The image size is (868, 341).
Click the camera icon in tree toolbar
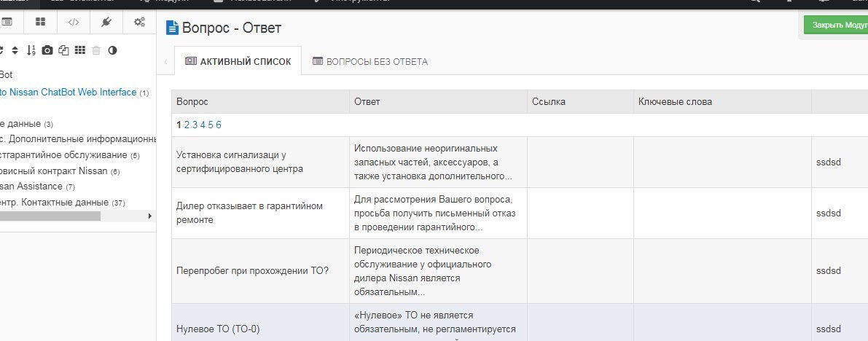tap(47, 50)
